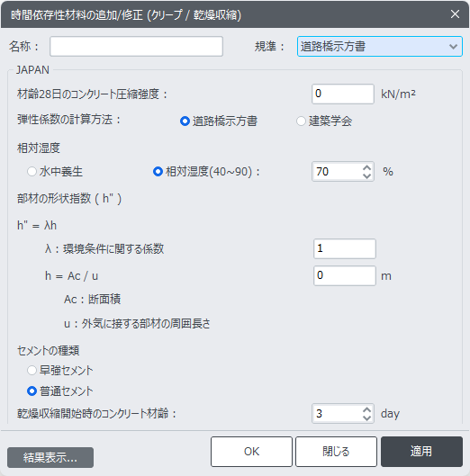Confirm with the OK button
Image resolution: width=470 pixels, height=476 pixels.
(x=251, y=452)
